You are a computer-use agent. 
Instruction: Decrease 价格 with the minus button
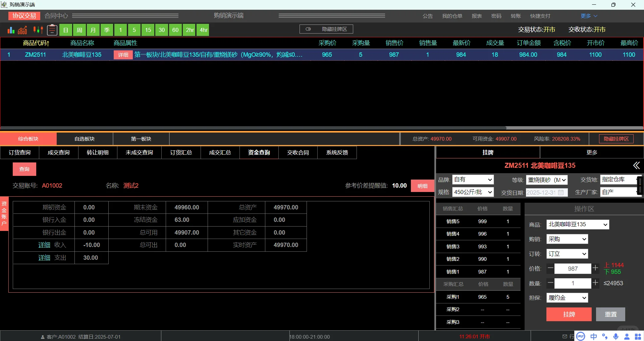[550, 268]
